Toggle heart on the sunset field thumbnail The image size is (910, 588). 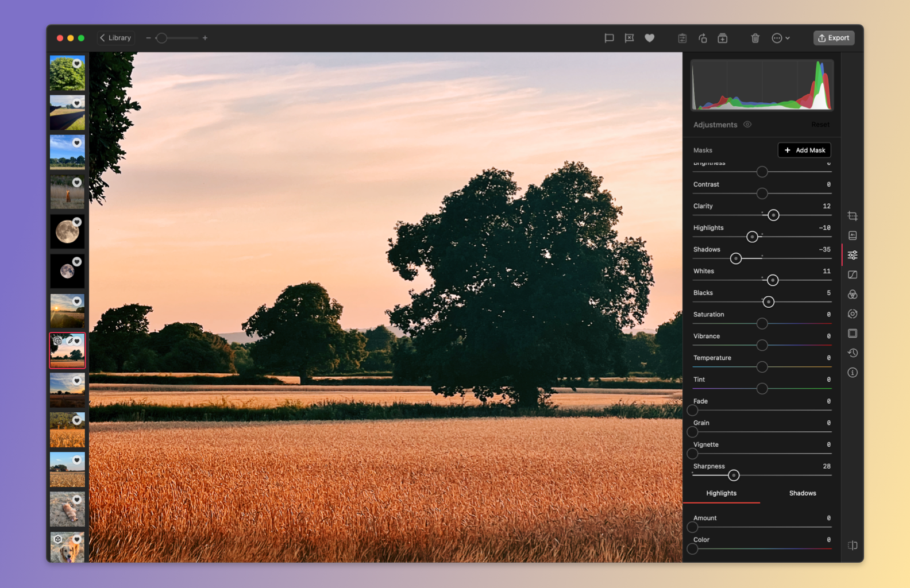click(77, 301)
